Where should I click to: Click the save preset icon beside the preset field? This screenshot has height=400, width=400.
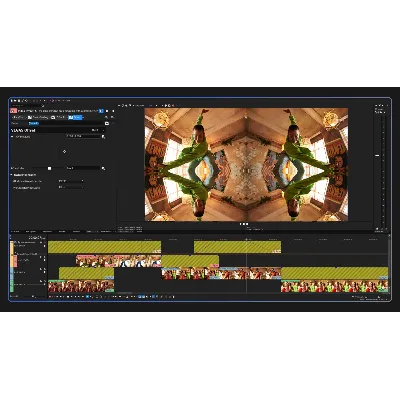(107, 123)
